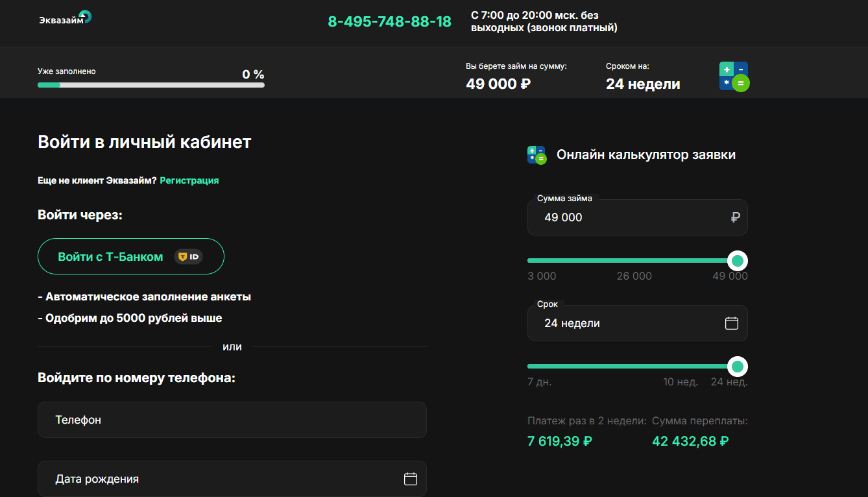Click the Эквазайм logo in the header
This screenshot has width=868, height=497.
click(x=65, y=18)
